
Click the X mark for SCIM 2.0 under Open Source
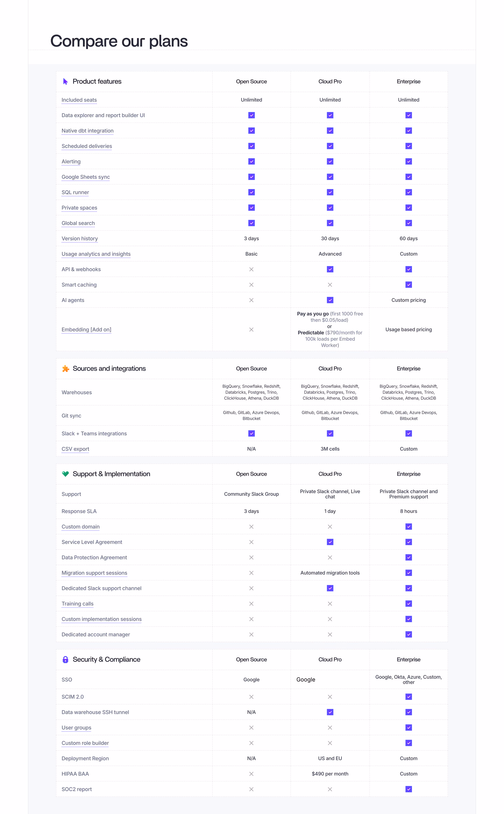[x=251, y=697]
